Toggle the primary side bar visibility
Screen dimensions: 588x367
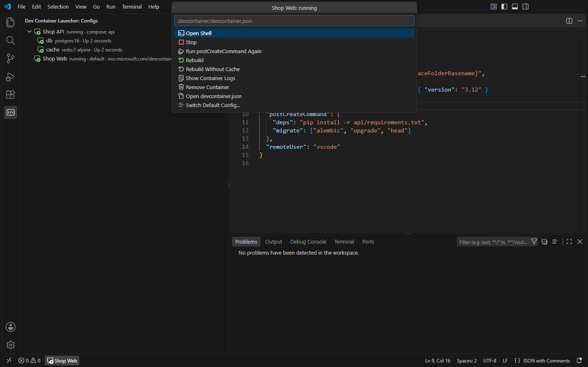[x=504, y=7]
